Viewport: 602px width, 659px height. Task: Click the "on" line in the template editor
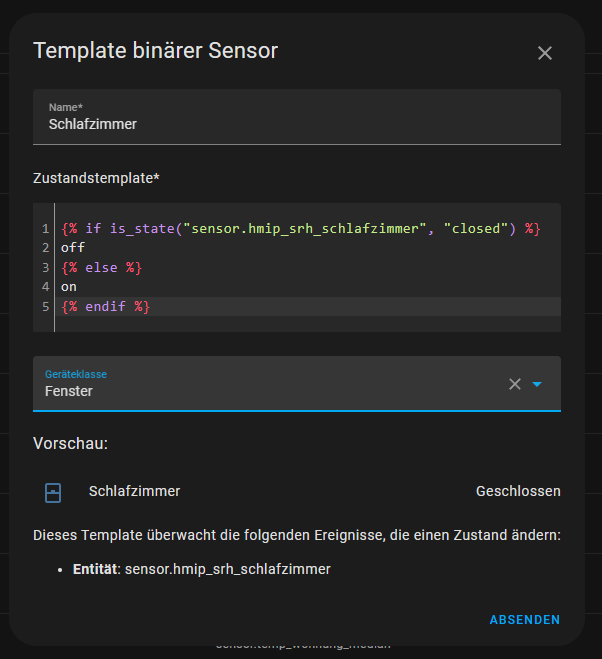coord(69,287)
